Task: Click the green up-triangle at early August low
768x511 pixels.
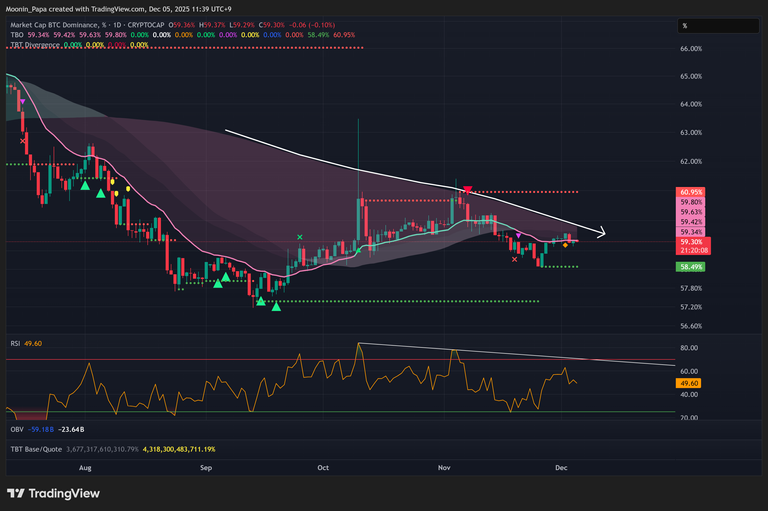Action: [x=86, y=185]
